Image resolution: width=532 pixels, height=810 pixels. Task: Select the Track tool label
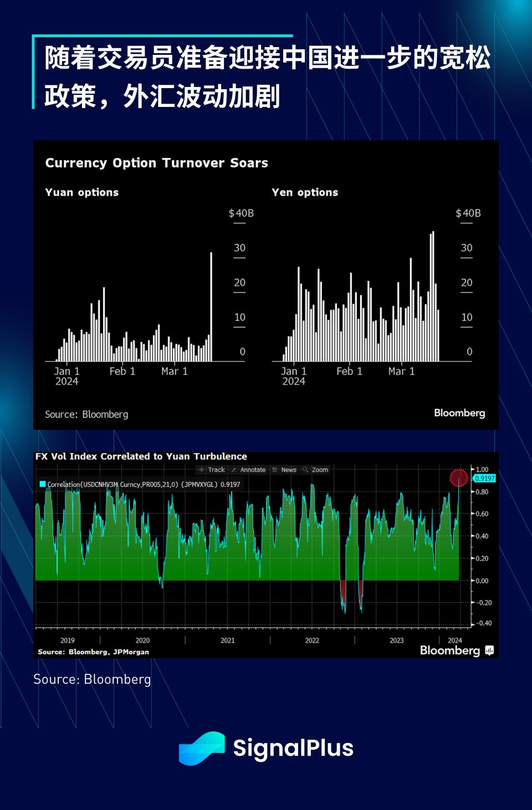[x=217, y=470]
